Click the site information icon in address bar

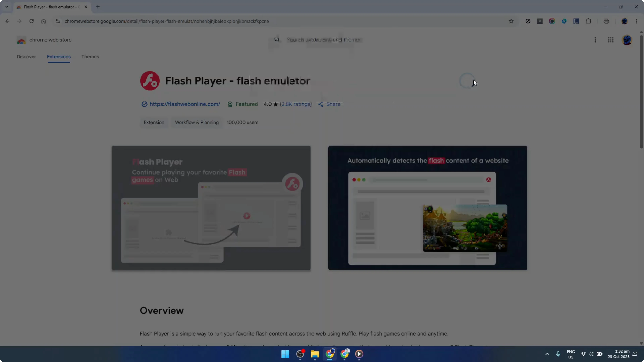click(58, 21)
